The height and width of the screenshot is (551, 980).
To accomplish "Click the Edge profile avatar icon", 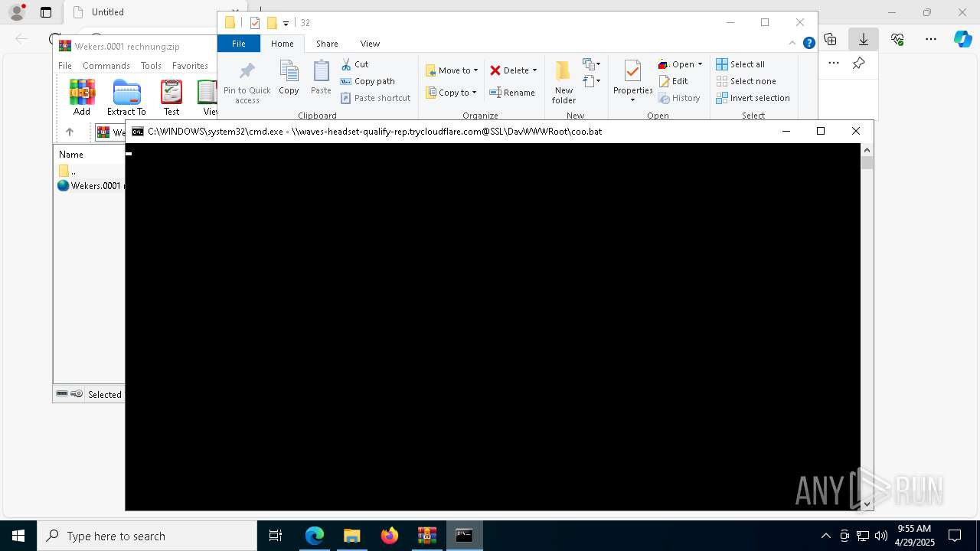I will click(17, 12).
